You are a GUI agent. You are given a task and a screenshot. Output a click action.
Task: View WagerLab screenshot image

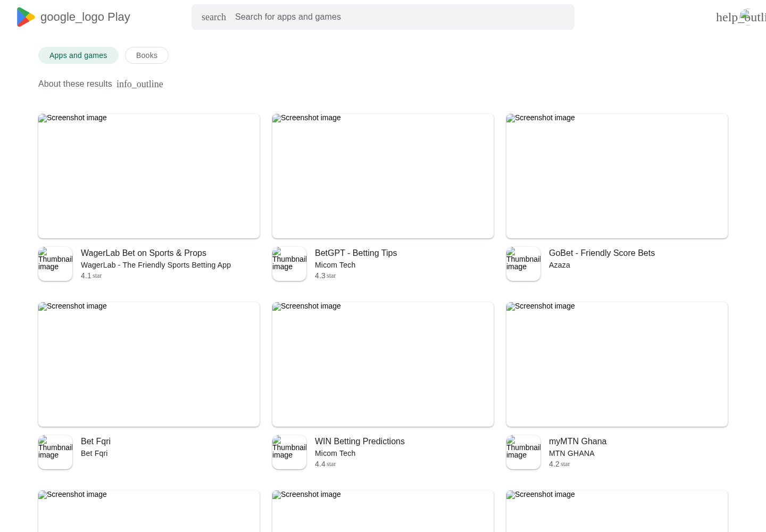(149, 176)
